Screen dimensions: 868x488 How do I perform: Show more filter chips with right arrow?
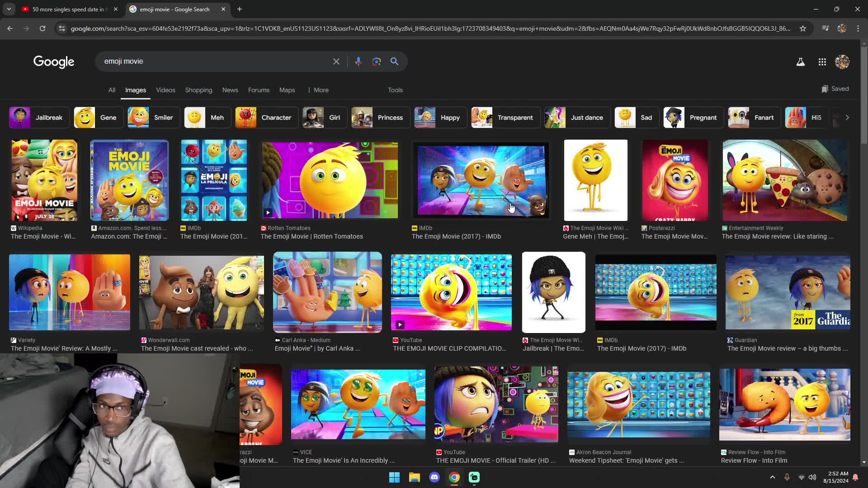tap(847, 117)
